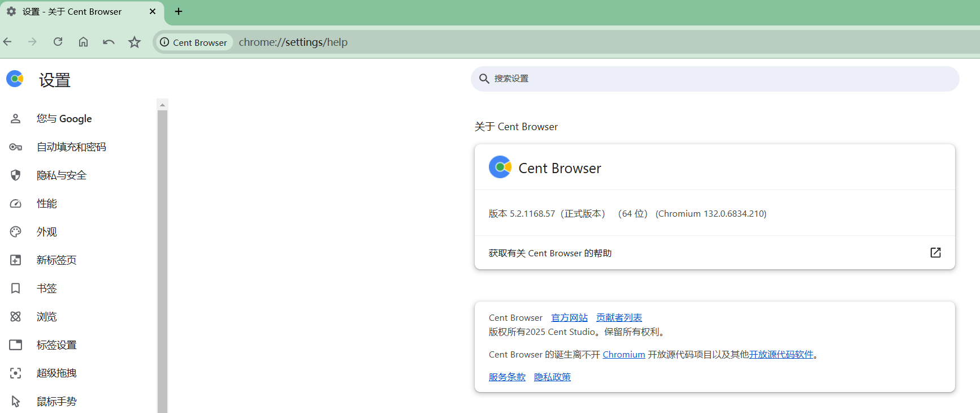
Task: Click the Cent Browser site info chip
Action: [193, 42]
